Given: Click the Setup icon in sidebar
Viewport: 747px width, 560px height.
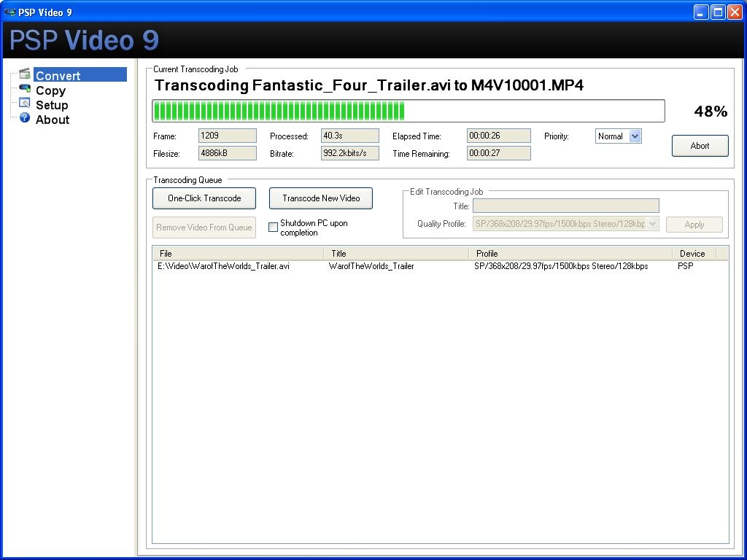Looking at the screenshot, I should (x=25, y=104).
